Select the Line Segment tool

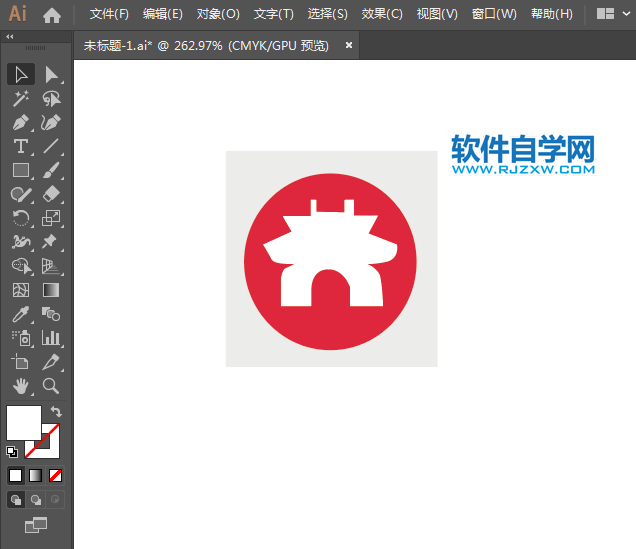pyautogui.click(x=51, y=146)
